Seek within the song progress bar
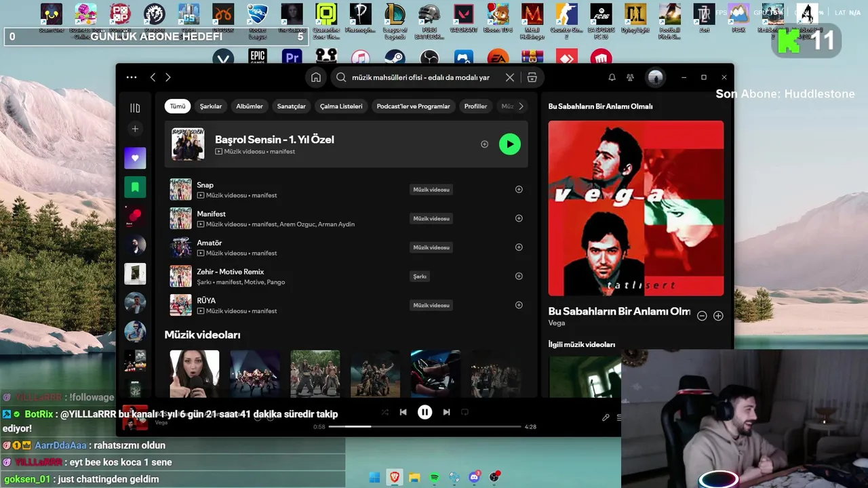868x488 pixels. tap(425, 427)
